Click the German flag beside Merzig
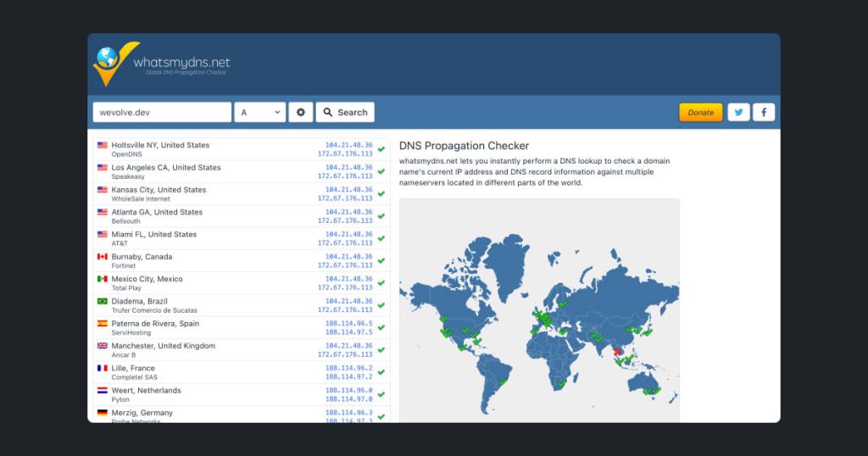The height and width of the screenshot is (456, 868). pyautogui.click(x=103, y=413)
